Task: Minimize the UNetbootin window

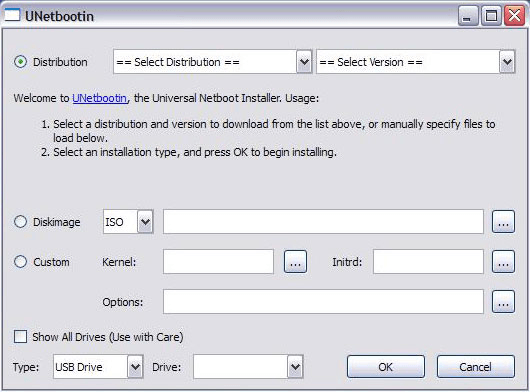Action: [468, 16]
